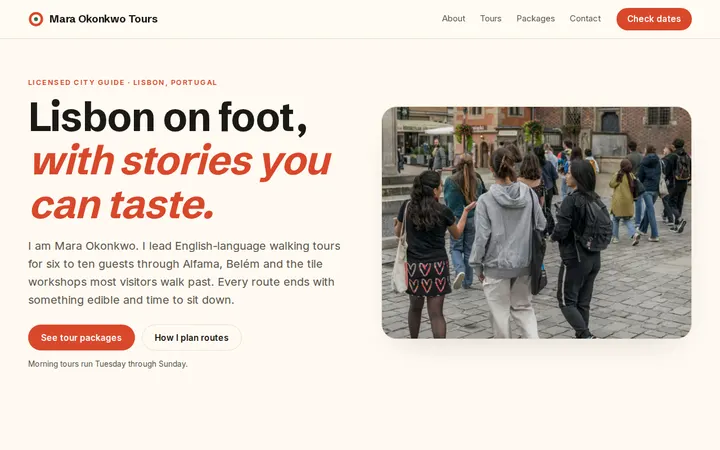Viewport: 720px width, 450px height.
Task: Open How I plan routes
Action: (191, 338)
